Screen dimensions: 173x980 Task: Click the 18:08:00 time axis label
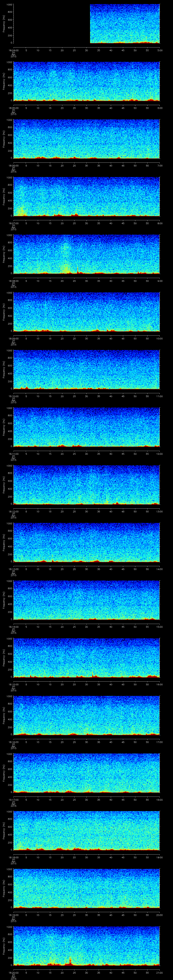(13, 281)
